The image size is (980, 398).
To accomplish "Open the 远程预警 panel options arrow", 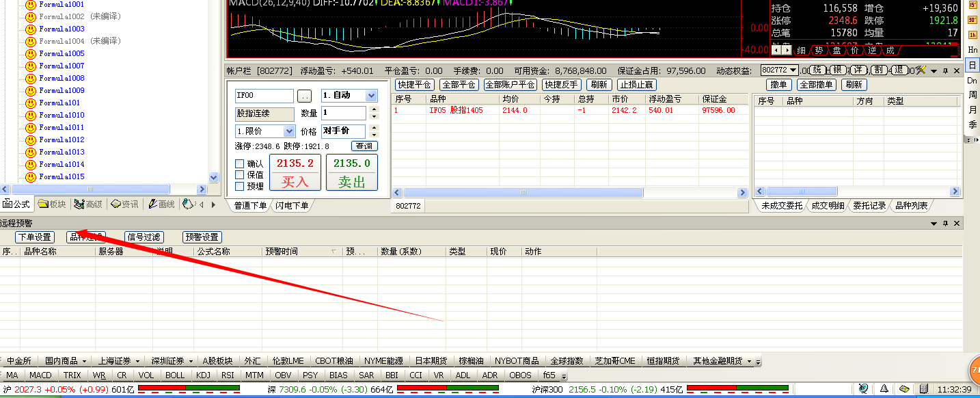I will pyautogui.click(x=934, y=224).
